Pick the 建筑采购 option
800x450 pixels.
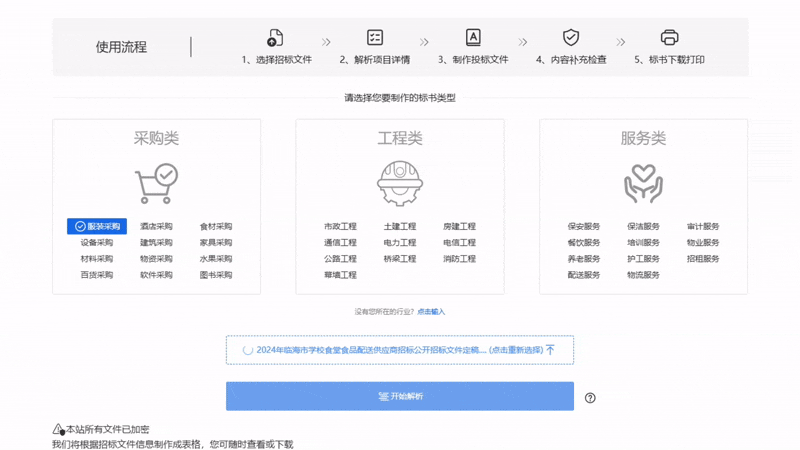[x=156, y=243]
